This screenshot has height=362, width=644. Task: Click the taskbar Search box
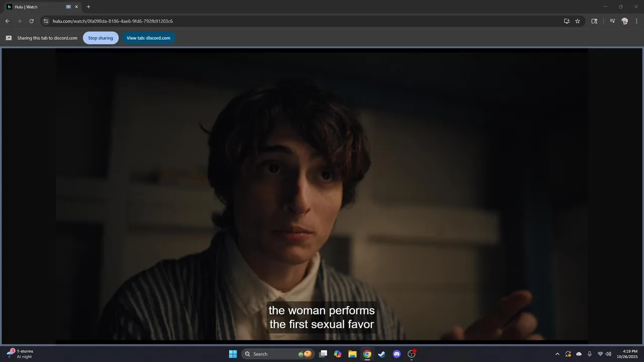point(278,354)
